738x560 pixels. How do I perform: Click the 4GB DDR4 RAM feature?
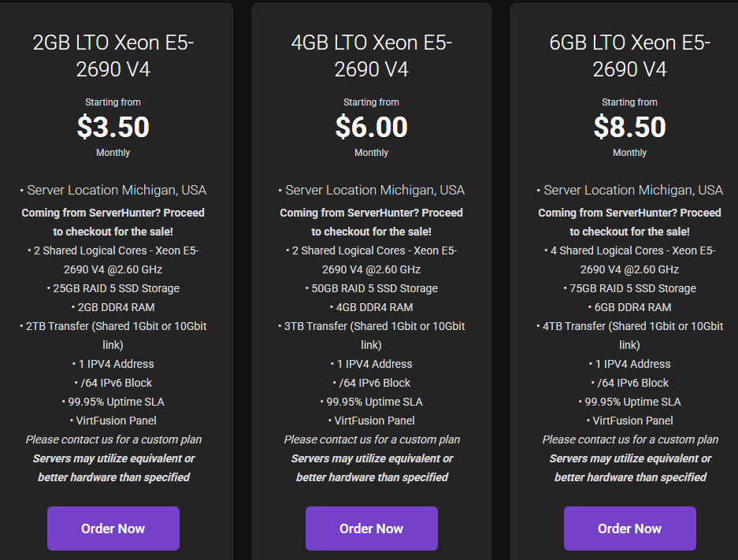(371, 307)
